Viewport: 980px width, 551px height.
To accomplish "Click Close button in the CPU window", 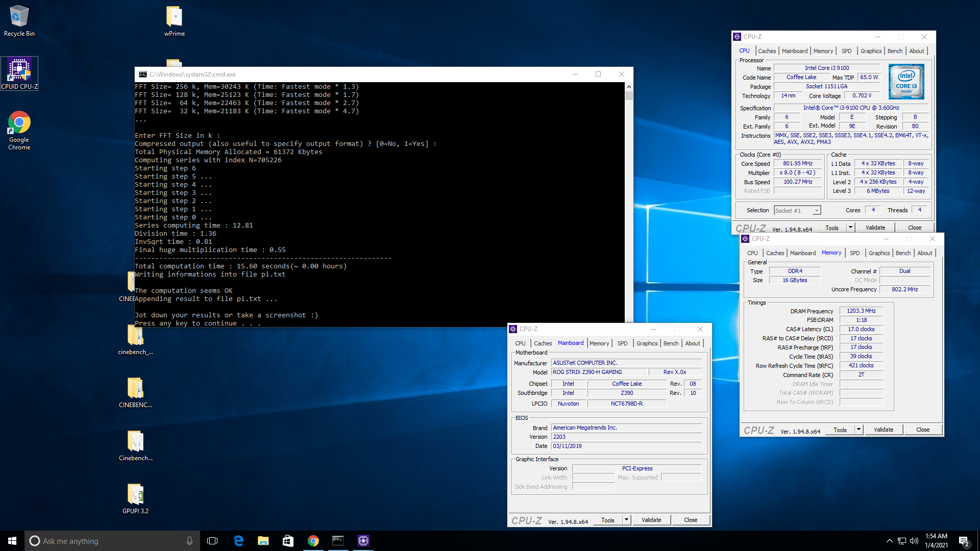I will pyautogui.click(x=915, y=228).
